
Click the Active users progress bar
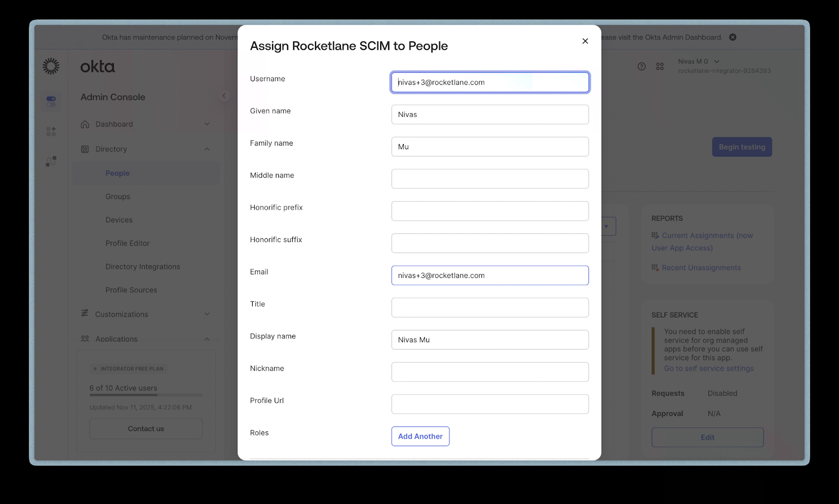[x=146, y=395]
